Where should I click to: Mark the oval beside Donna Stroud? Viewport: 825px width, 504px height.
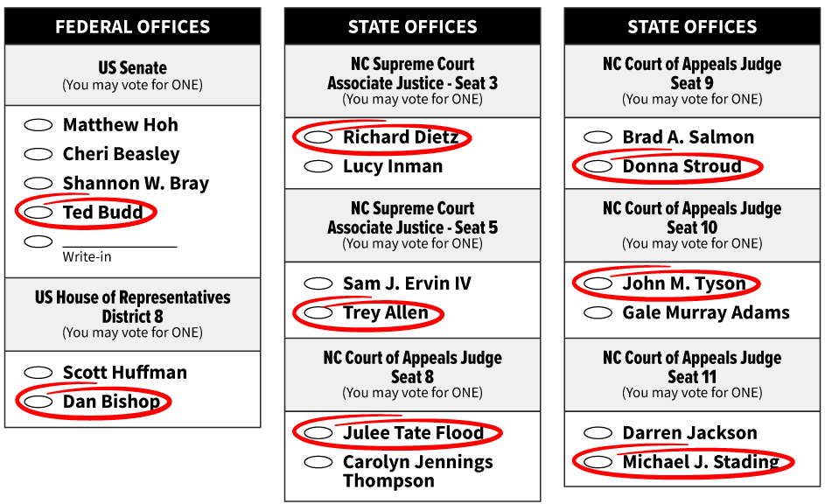(x=598, y=167)
